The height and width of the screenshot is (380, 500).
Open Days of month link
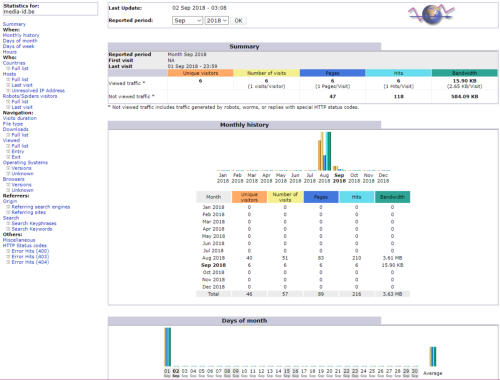pos(20,41)
